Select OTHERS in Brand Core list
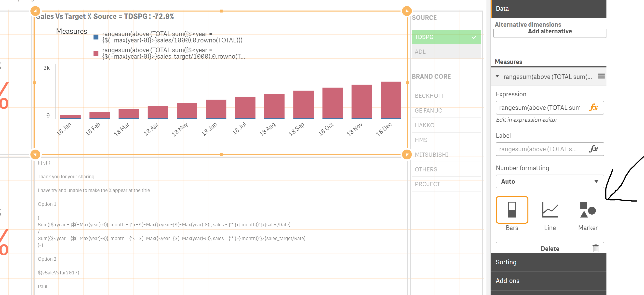This screenshot has height=295, width=644. [446, 170]
